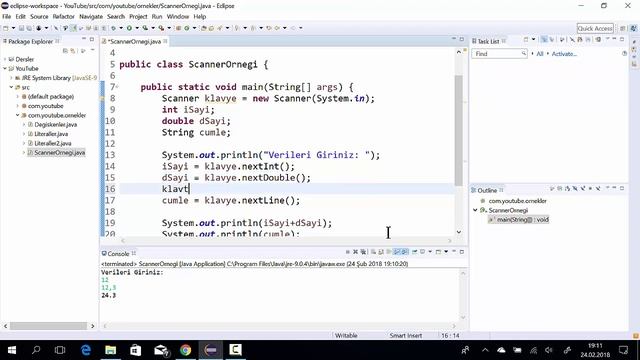This screenshot has height=360, width=640.
Task: Click Collapse All in Package Explorer
Action: pyautogui.click(x=65, y=51)
